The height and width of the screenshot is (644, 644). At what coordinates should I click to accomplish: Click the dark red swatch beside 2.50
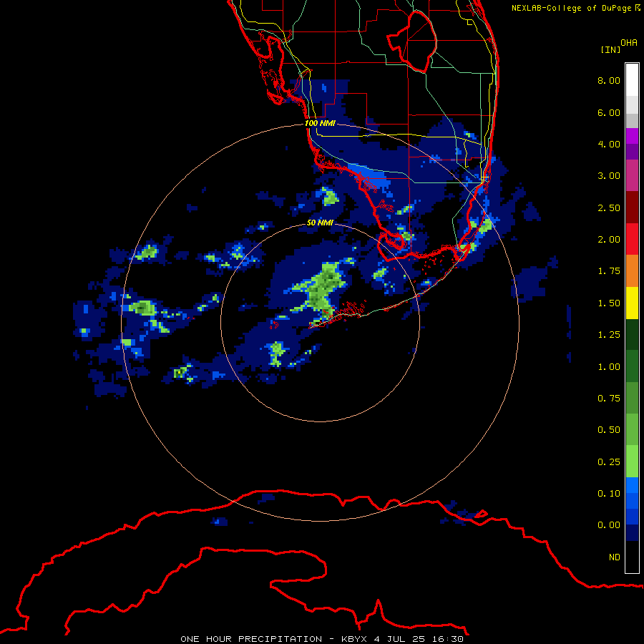click(632, 208)
